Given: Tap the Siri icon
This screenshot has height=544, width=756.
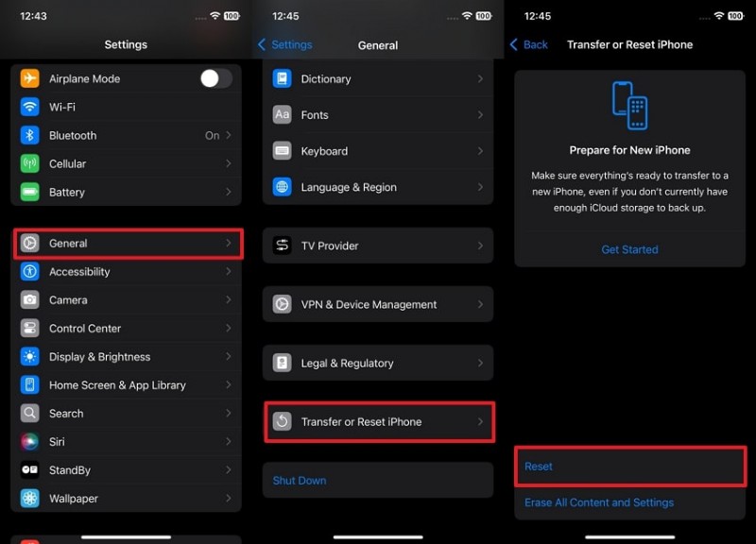Looking at the screenshot, I should click(30, 442).
